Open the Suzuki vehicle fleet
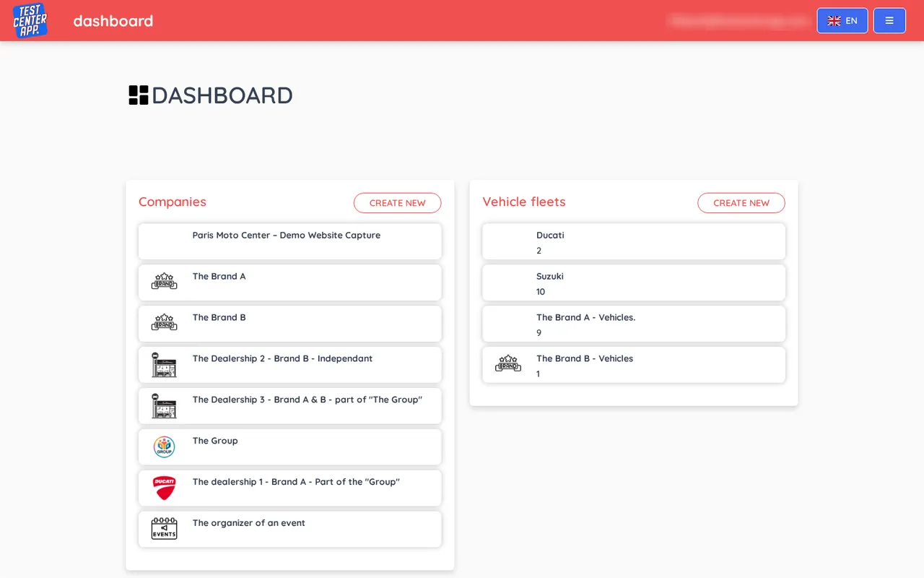 tap(634, 282)
